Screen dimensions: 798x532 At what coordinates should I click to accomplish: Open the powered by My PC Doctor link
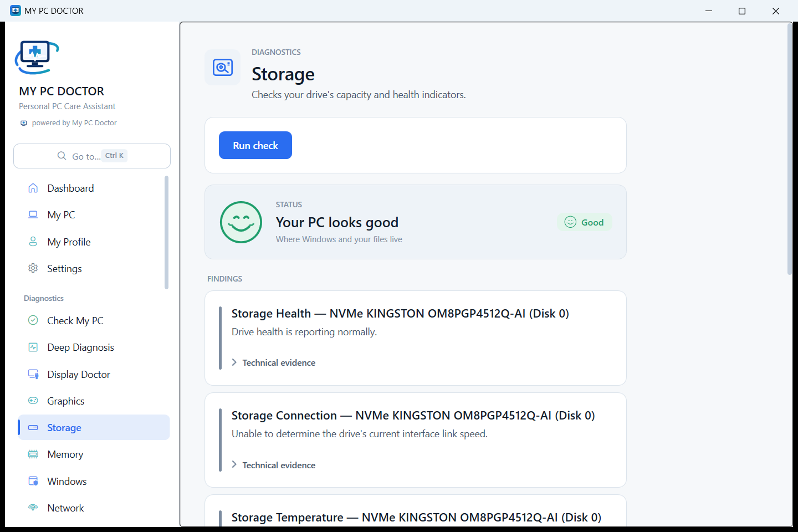pos(69,123)
